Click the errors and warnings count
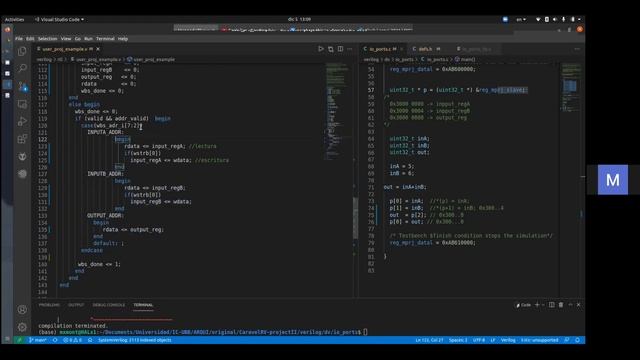Image resolution: width=640 pixels, height=360 pixels. tap(72, 340)
